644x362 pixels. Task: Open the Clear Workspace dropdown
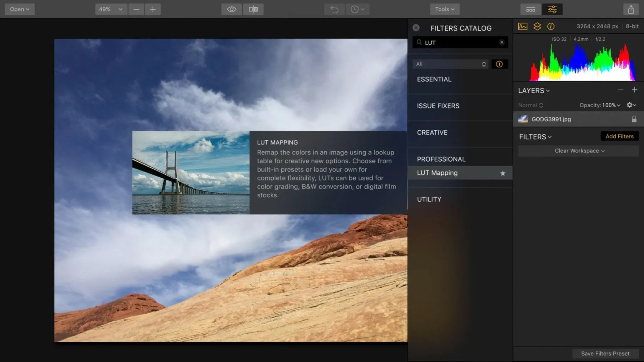[579, 151]
